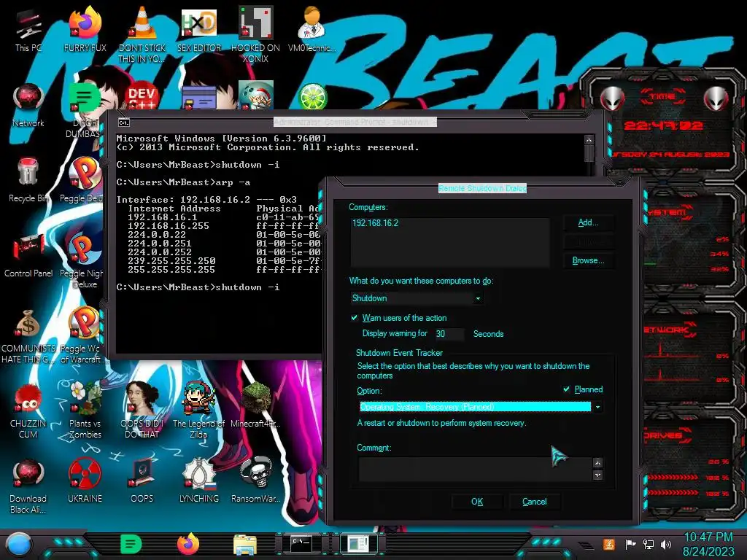The width and height of the screenshot is (747, 560).
Task: Switch to Command Prompt taskbar button
Action: [301, 543]
